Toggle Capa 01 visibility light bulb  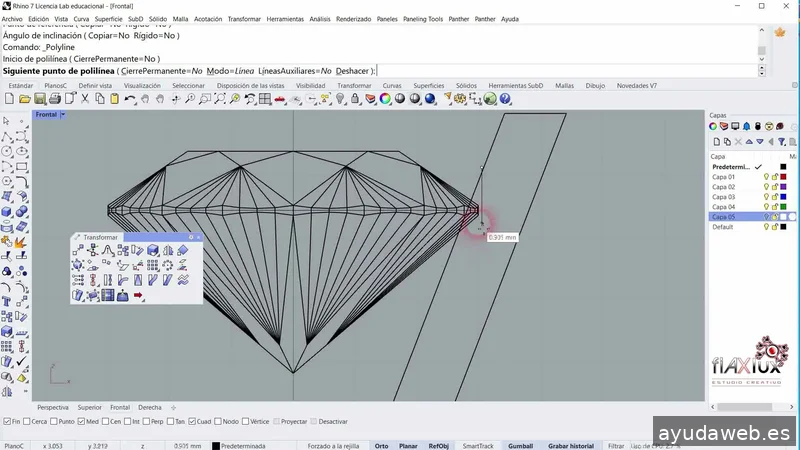[x=766, y=177]
